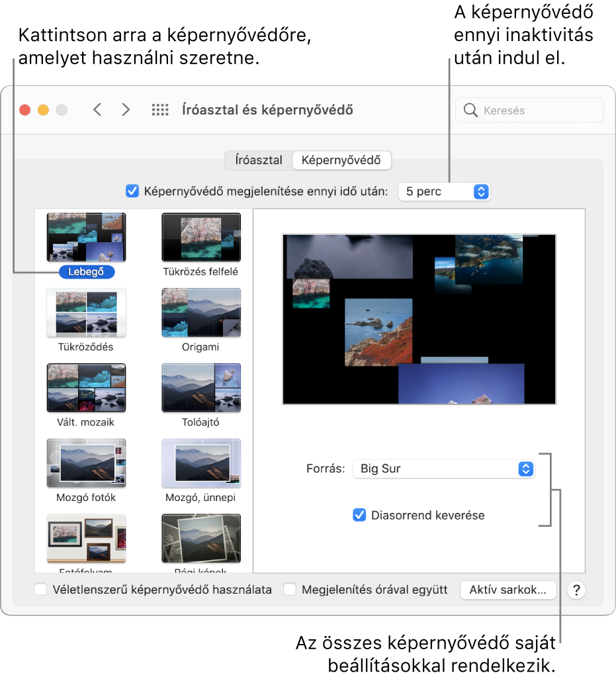
Task: Click the Forrás: label
Action: coord(326,469)
